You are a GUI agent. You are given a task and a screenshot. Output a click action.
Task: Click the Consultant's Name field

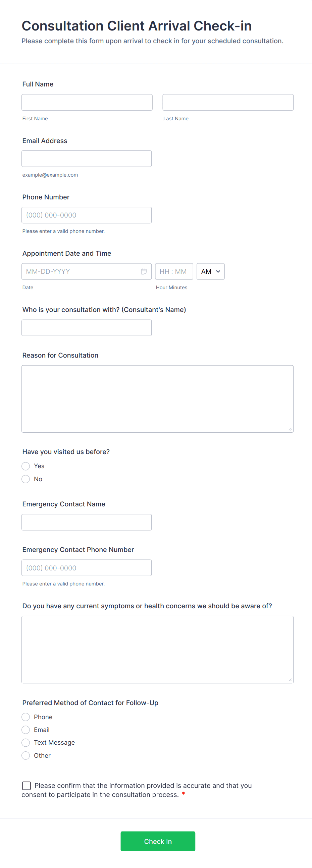(x=87, y=328)
